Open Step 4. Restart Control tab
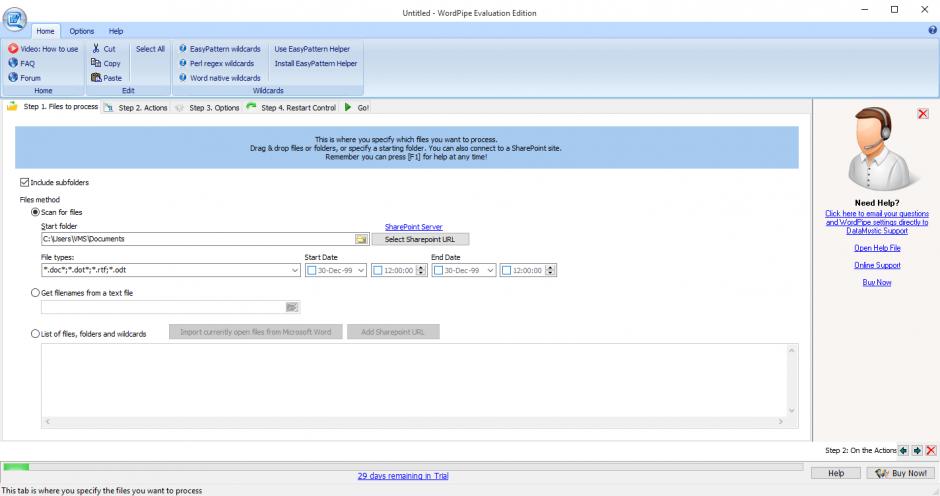 [292, 108]
